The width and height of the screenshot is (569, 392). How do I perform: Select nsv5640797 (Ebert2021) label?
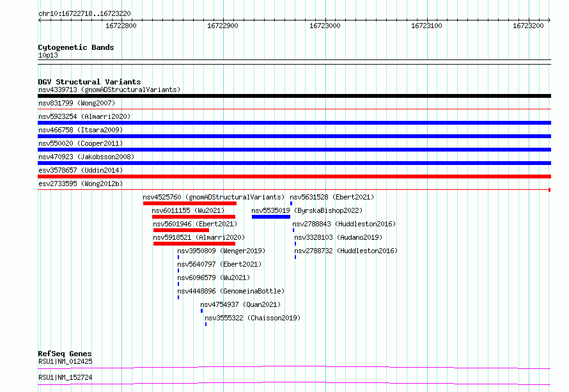pos(219,264)
